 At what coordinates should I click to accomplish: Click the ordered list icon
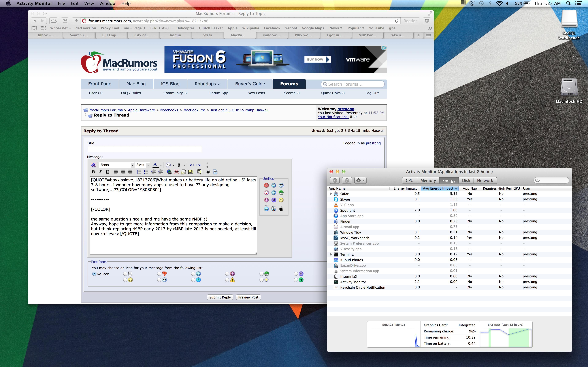(x=139, y=172)
